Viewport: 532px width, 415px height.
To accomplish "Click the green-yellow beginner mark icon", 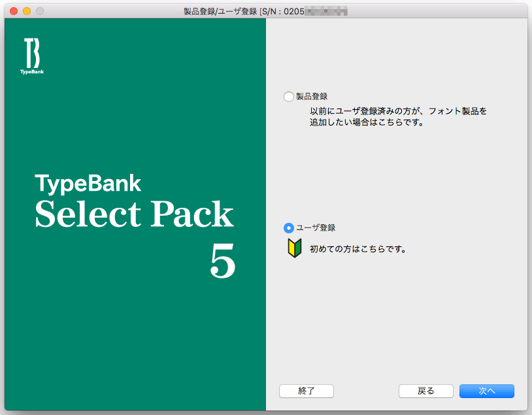I will (295, 248).
